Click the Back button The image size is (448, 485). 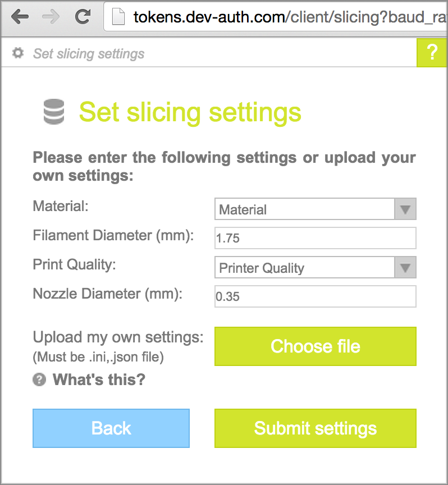pos(111,428)
